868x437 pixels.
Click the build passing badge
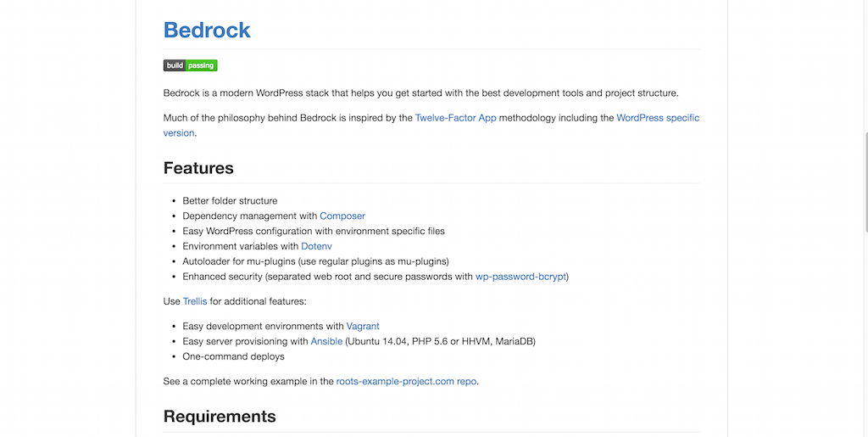[191, 65]
